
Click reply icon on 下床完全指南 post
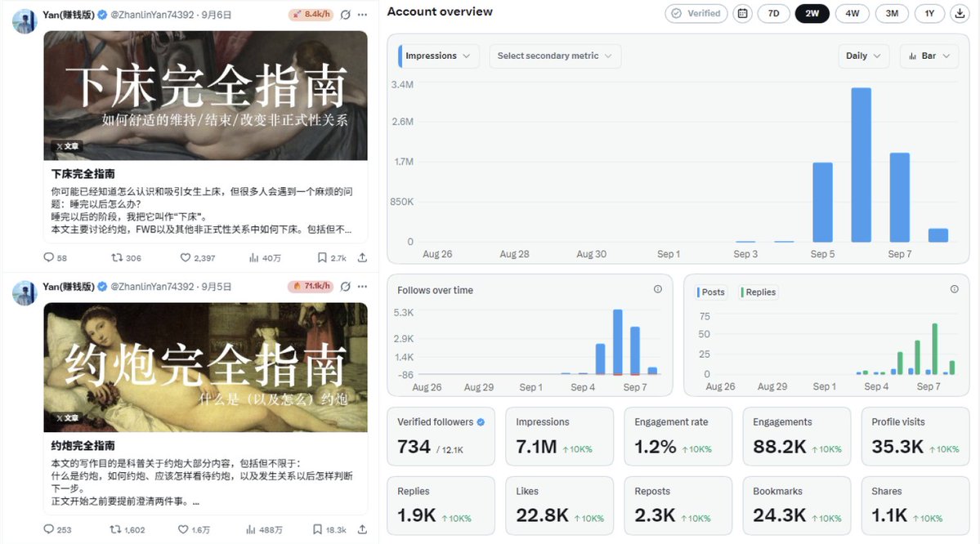click(x=49, y=257)
